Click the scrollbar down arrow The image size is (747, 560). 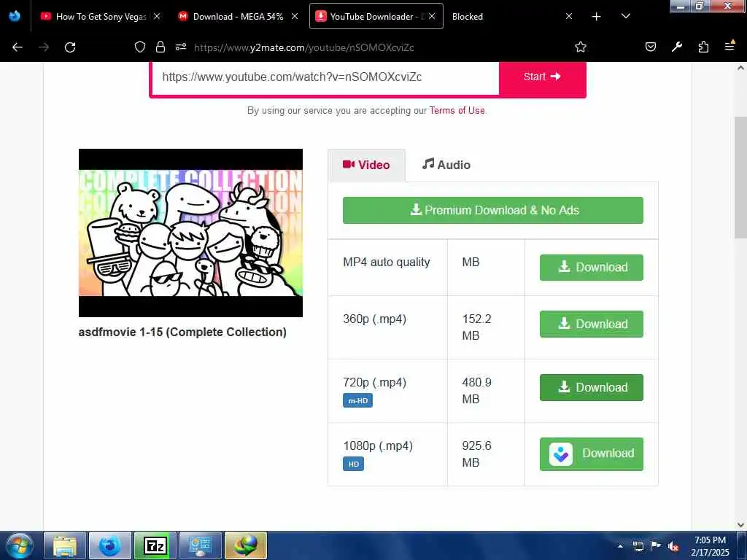pyautogui.click(x=741, y=525)
